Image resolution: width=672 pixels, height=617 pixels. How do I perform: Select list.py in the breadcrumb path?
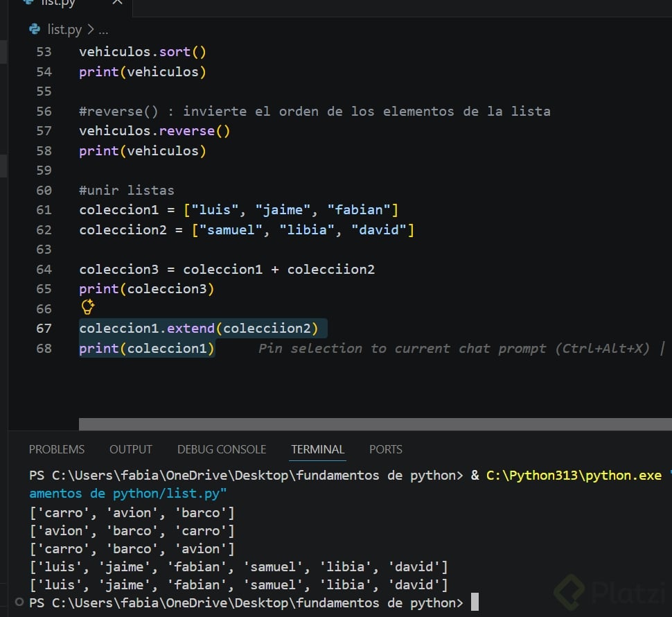(x=64, y=30)
